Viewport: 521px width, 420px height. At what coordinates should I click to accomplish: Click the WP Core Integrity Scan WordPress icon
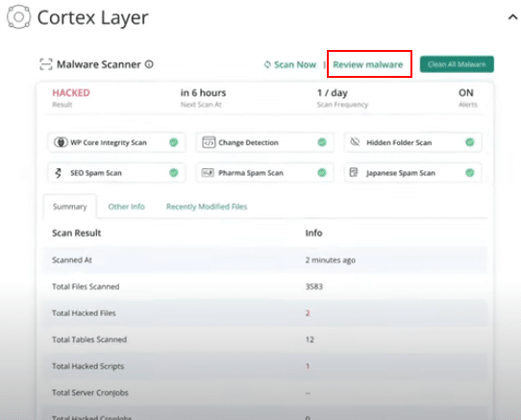61,142
